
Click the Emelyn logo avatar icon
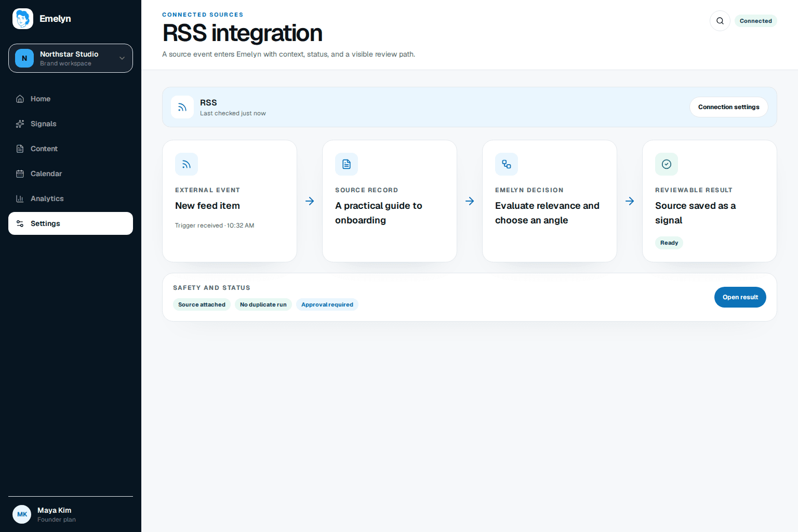tap(23, 19)
